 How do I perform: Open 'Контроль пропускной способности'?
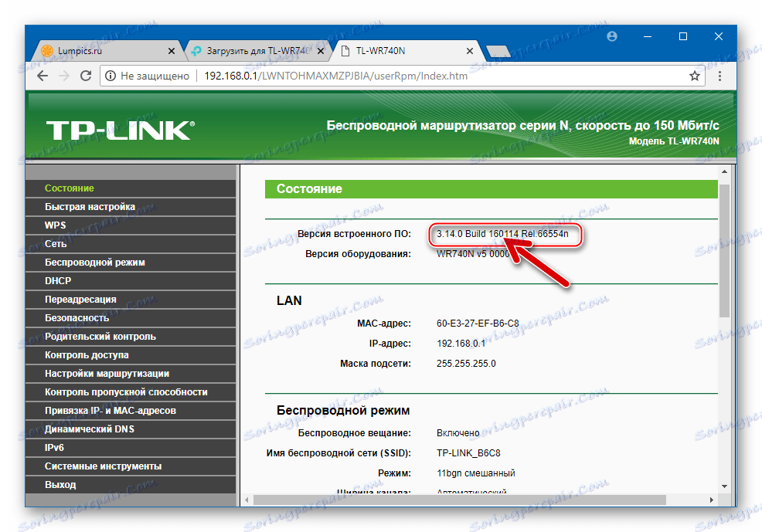(x=131, y=391)
